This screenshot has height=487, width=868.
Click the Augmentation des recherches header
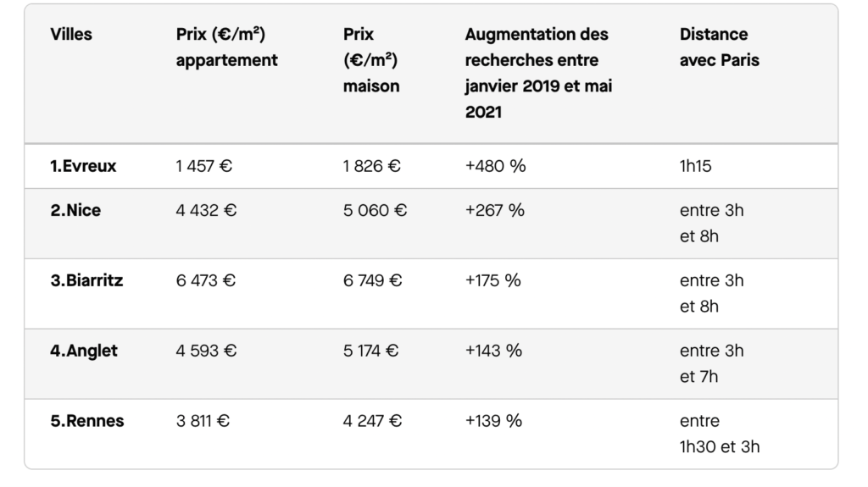tap(538, 73)
